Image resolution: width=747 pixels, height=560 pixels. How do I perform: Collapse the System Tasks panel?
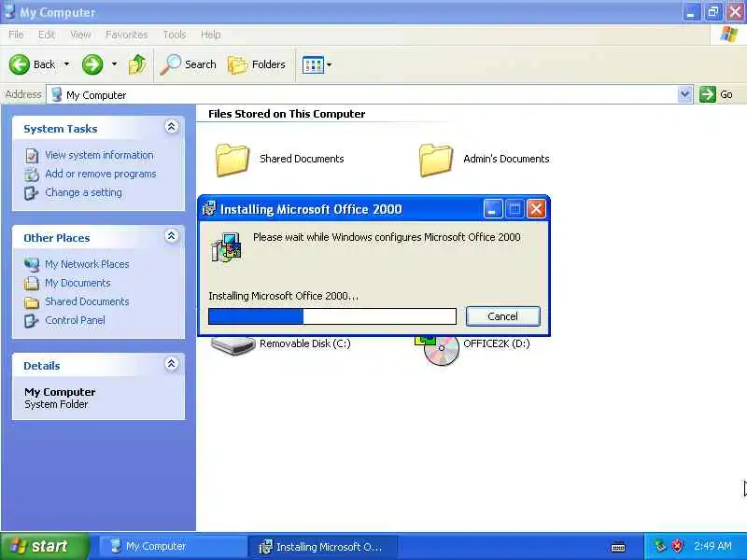point(172,127)
